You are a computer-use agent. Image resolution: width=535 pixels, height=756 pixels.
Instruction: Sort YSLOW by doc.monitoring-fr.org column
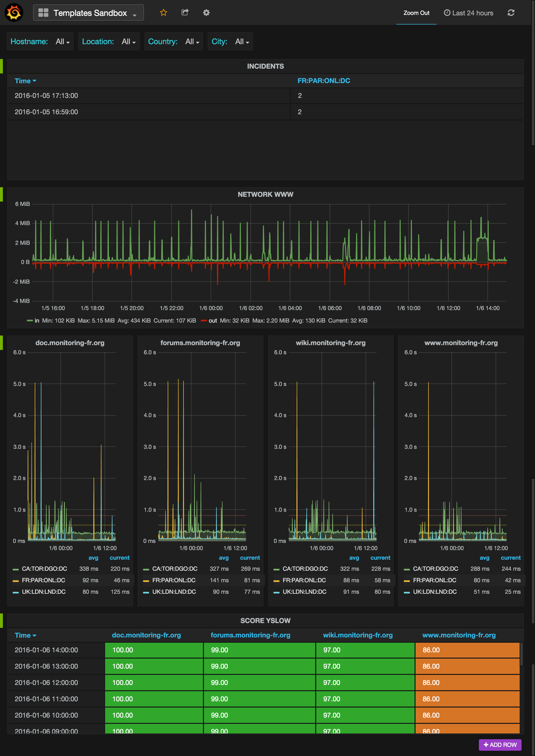click(146, 635)
